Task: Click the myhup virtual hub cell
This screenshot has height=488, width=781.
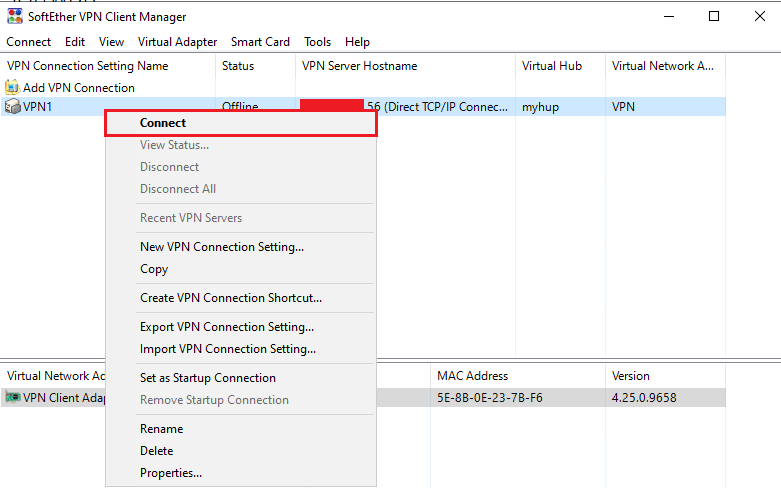Action: pyautogui.click(x=540, y=107)
